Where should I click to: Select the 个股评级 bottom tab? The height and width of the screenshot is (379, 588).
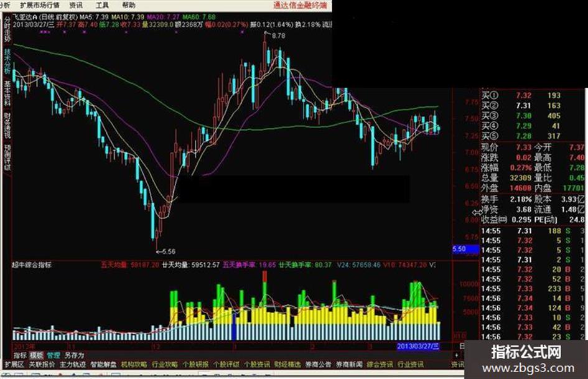tap(226, 364)
